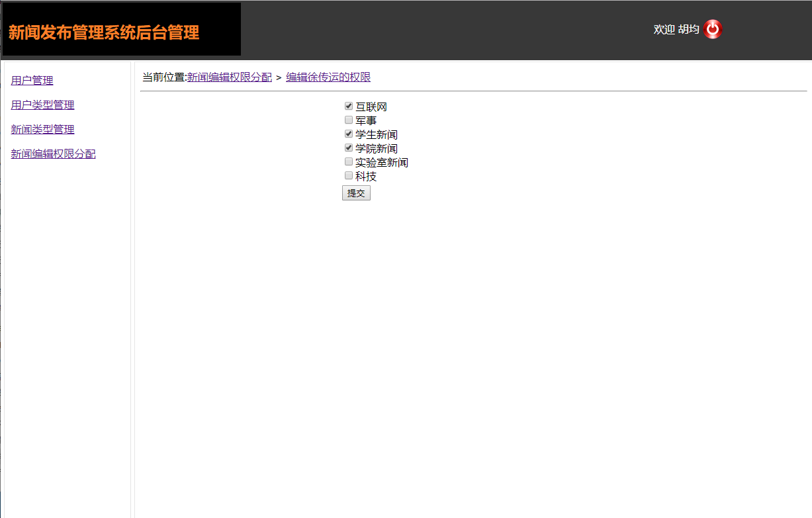Toggle the 互联网 checkbox
This screenshot has width=812, height=518.
(348, 105)
